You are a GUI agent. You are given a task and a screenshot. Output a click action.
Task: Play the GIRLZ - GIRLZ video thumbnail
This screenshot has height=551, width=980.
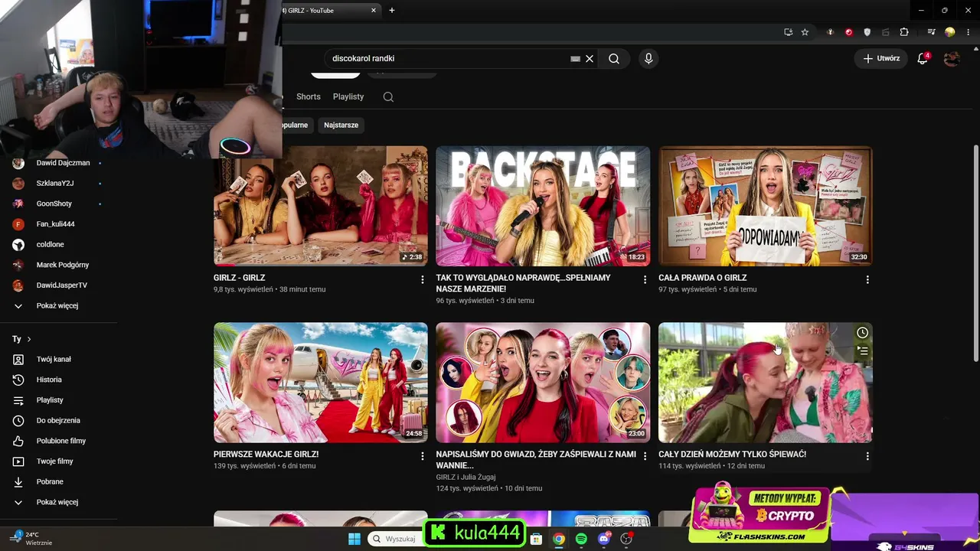pyautogui.click(x=321, y=206)
